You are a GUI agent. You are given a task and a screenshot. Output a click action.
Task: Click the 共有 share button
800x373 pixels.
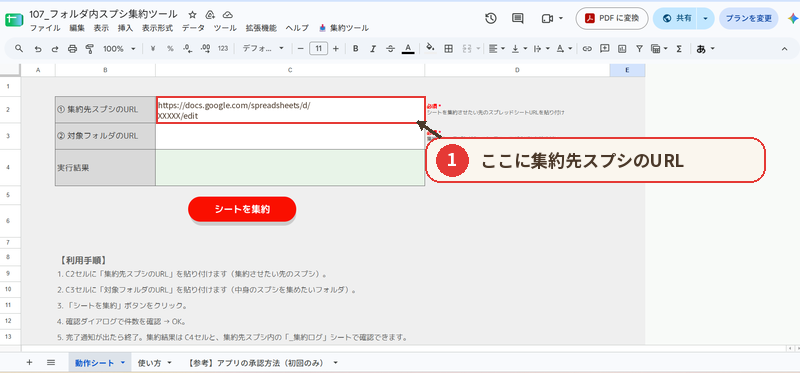[x=677, y=18]
